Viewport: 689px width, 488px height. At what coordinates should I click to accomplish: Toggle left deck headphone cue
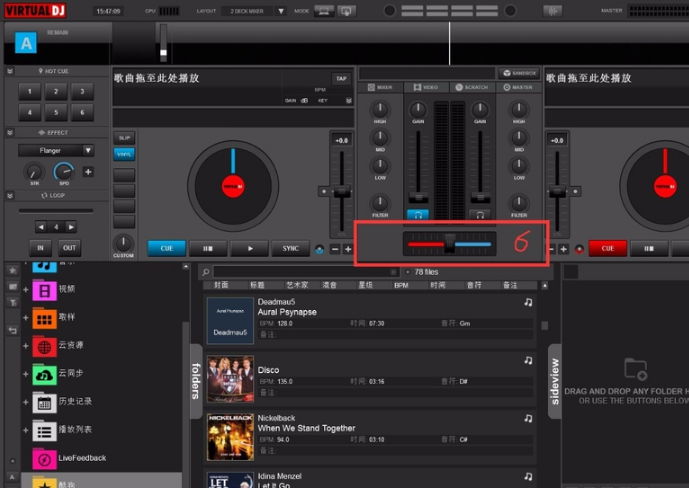point(418,215)
